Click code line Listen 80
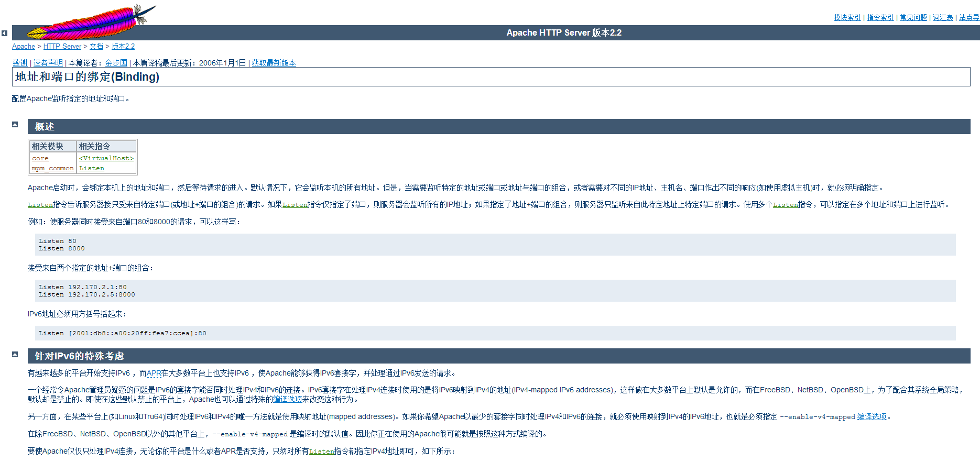 pos(58,241)
